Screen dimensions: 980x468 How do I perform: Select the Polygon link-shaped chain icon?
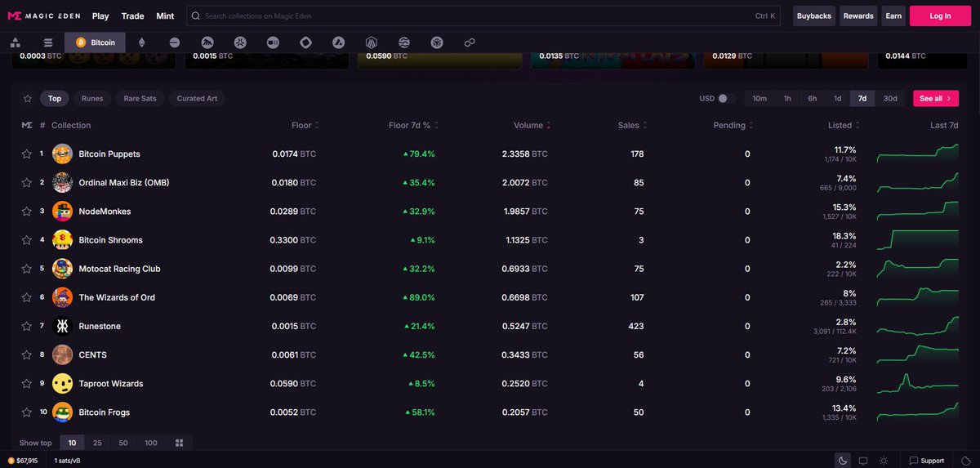[470, 42]
